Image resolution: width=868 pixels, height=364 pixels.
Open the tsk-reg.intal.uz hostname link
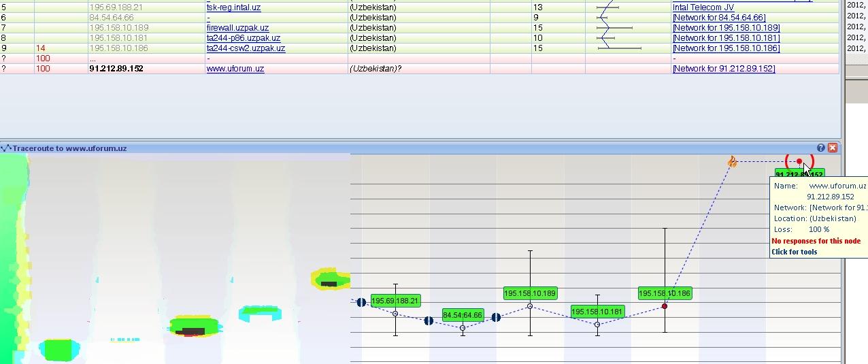233,7
